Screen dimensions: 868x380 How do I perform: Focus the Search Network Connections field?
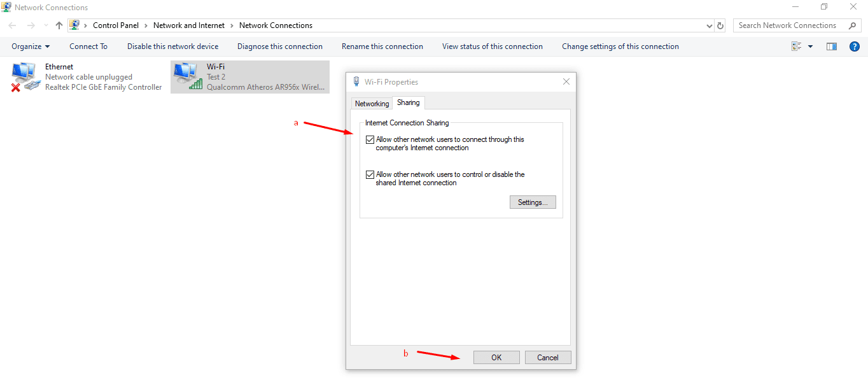click(790, 25)
